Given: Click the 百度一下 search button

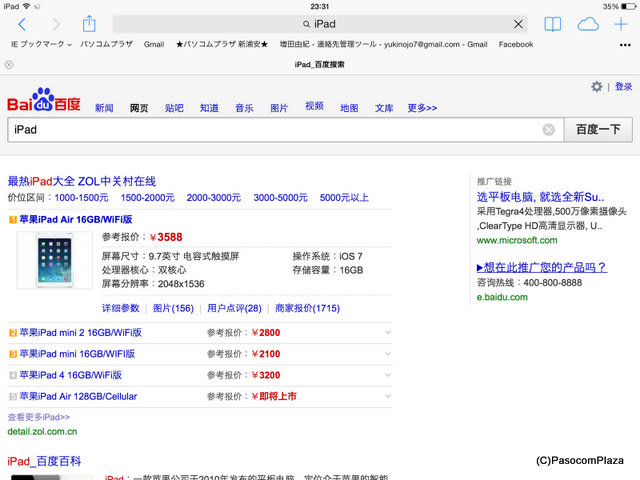Looking at the screenshot, I should click(x=598, y=130).
